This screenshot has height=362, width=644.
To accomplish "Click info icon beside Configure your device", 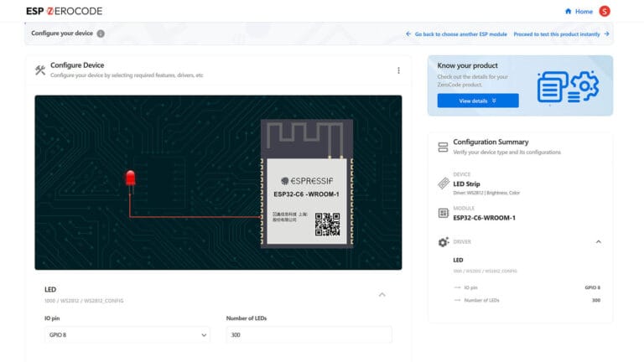I will coord(101,34).
